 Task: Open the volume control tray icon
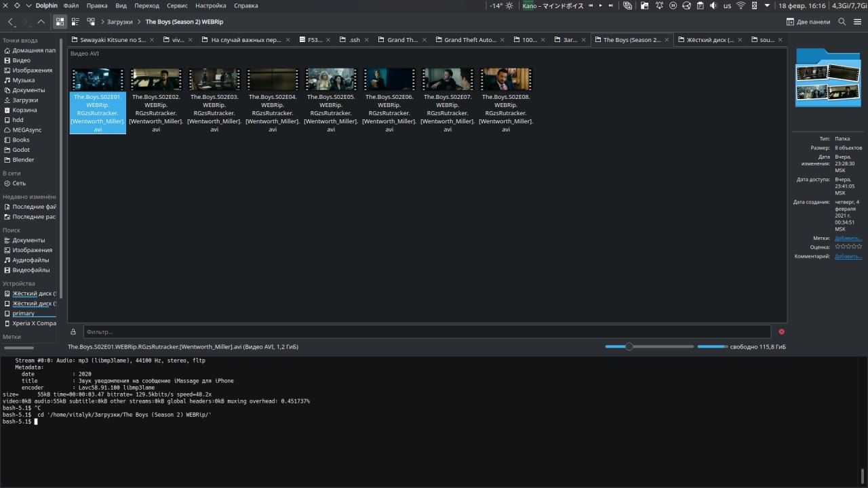point(713,5)
